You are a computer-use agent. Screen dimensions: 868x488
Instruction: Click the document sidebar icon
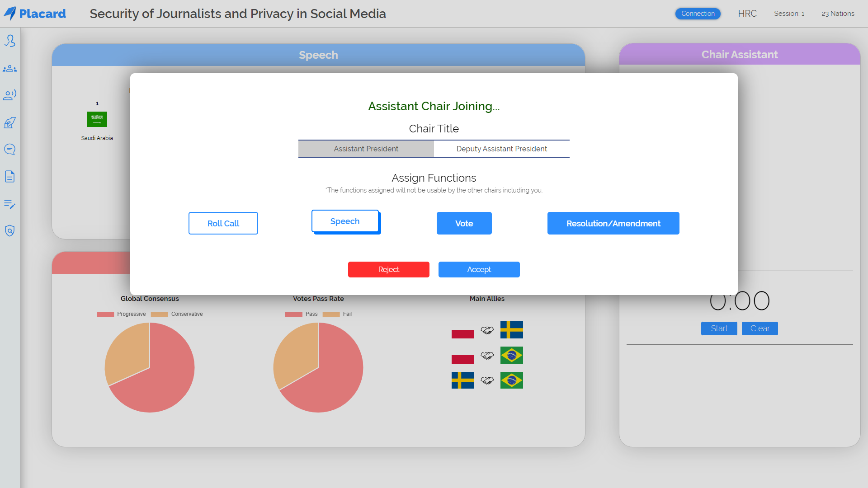point(10,177)
